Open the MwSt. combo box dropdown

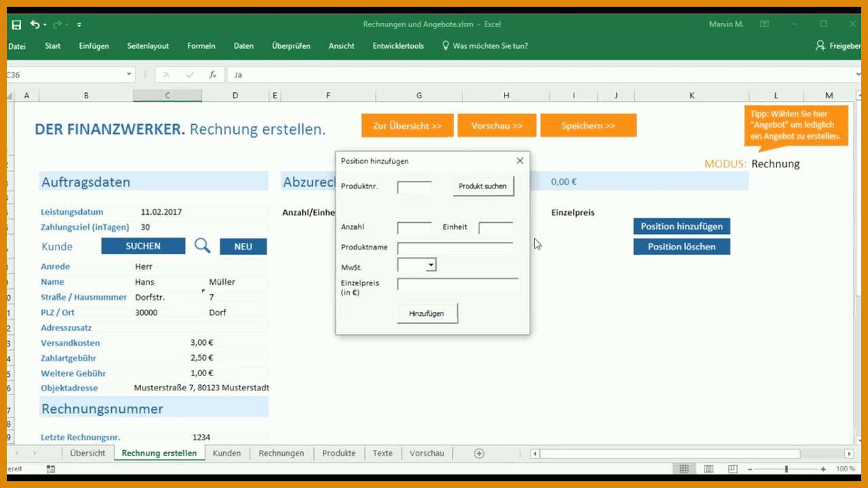coord(431,265)
